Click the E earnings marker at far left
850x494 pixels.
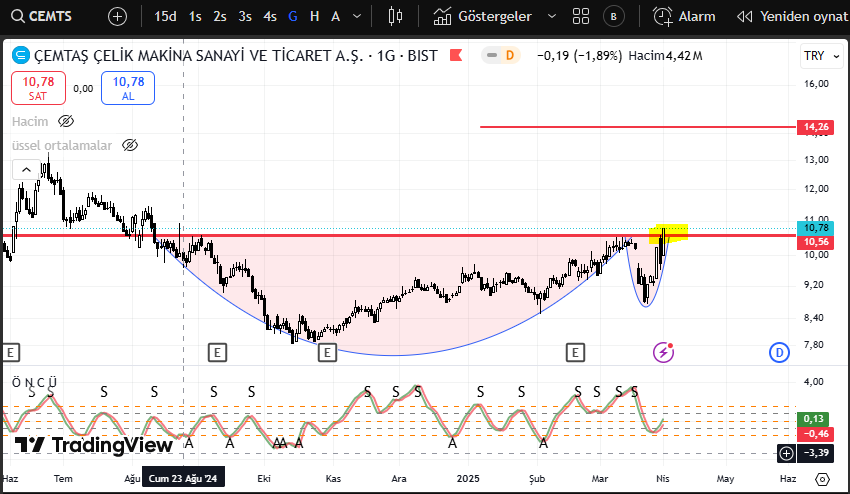(11, 353)
